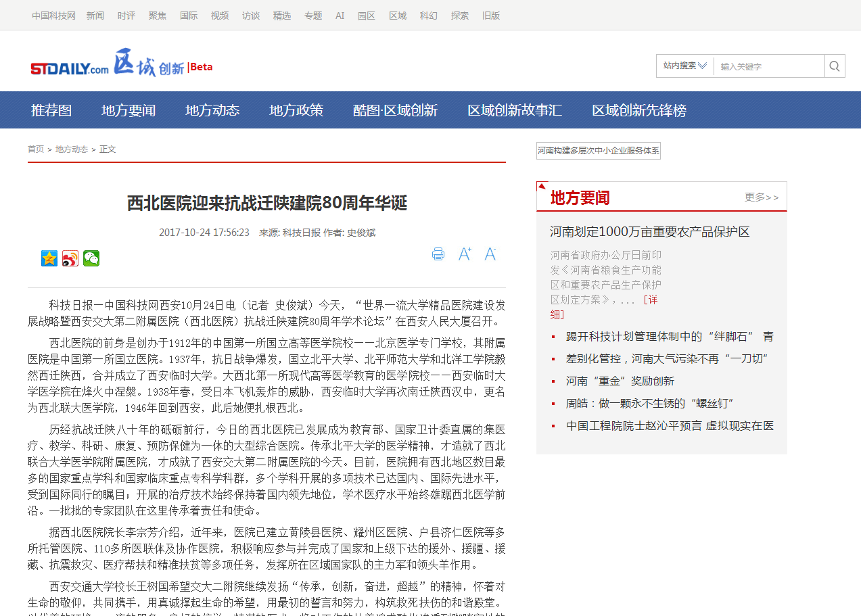The height and width of the screenshot is (616, 861).
Task: Click the magnifier search button
Action: click(x=834, y=66)
